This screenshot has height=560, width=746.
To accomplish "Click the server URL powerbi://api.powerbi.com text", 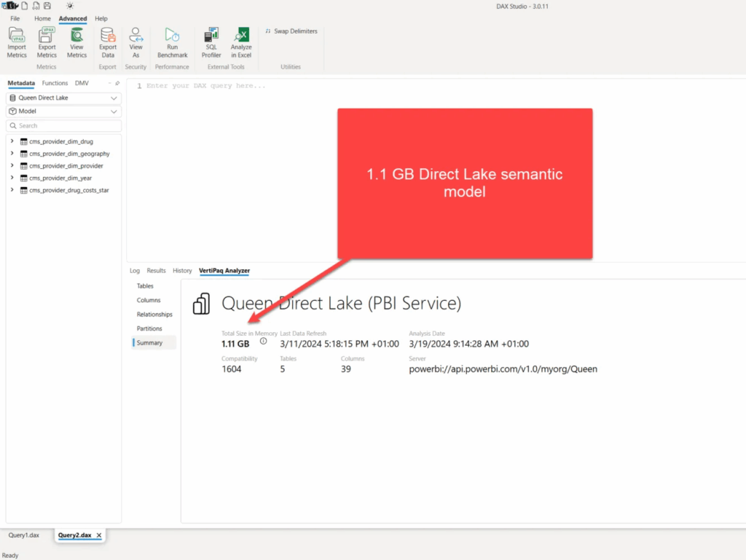I will tap(503, 369).
